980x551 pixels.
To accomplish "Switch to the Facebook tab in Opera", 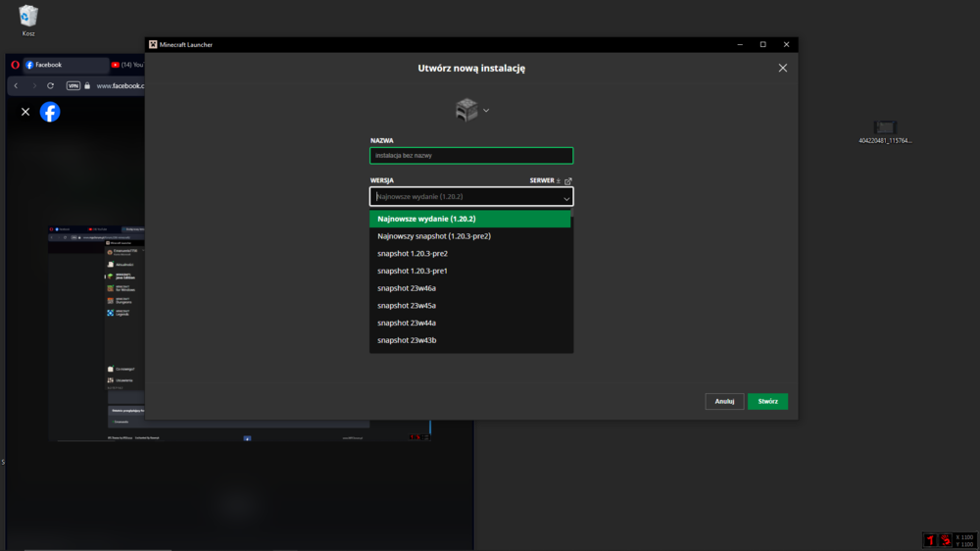I will (66, 65).
